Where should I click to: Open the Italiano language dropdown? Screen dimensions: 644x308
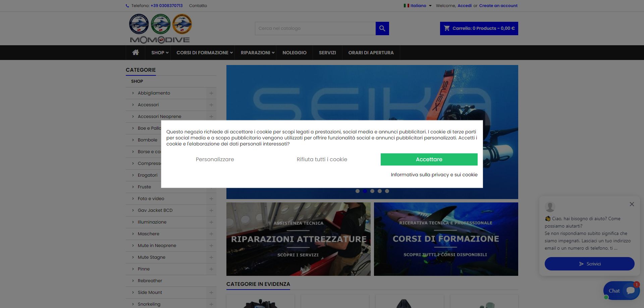418,6
